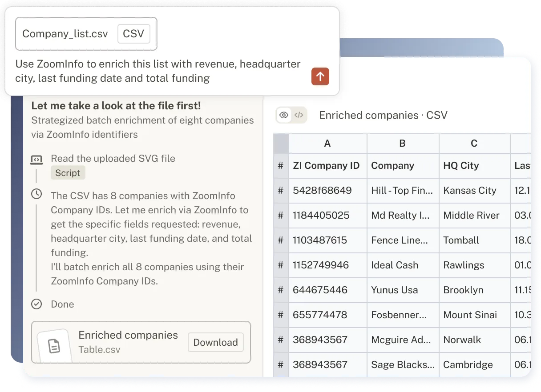541x392 pixels.
Task: Select cell 655774478
Action: click(x=327, y=315)
